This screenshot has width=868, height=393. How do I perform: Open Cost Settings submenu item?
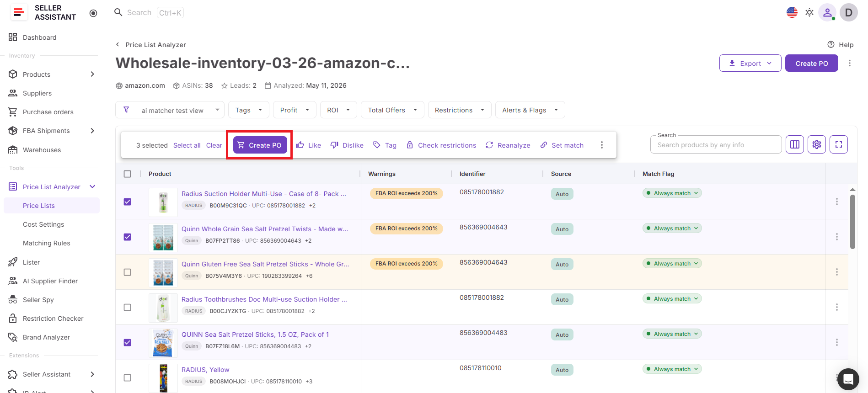tap(43, 224)
